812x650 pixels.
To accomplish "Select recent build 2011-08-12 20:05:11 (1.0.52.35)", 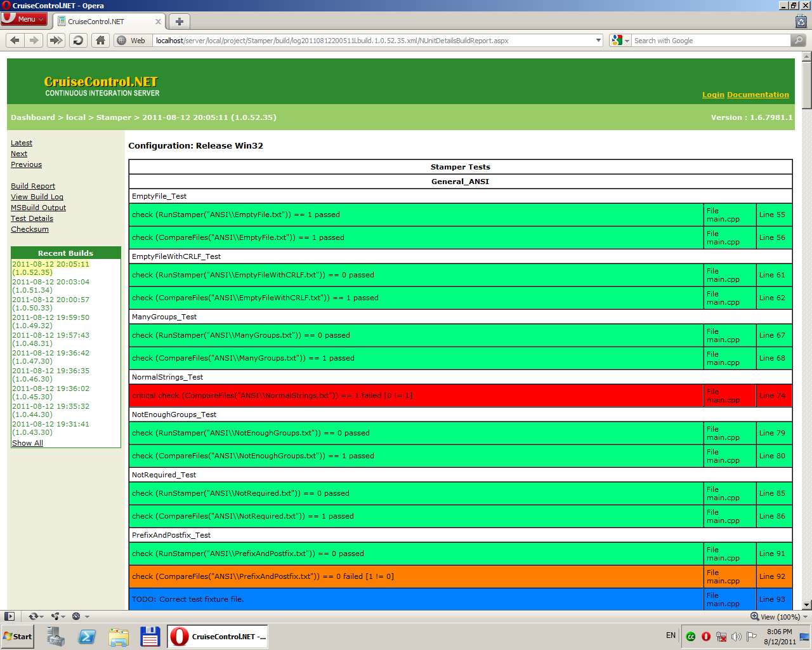I will (x=51, y=268).
